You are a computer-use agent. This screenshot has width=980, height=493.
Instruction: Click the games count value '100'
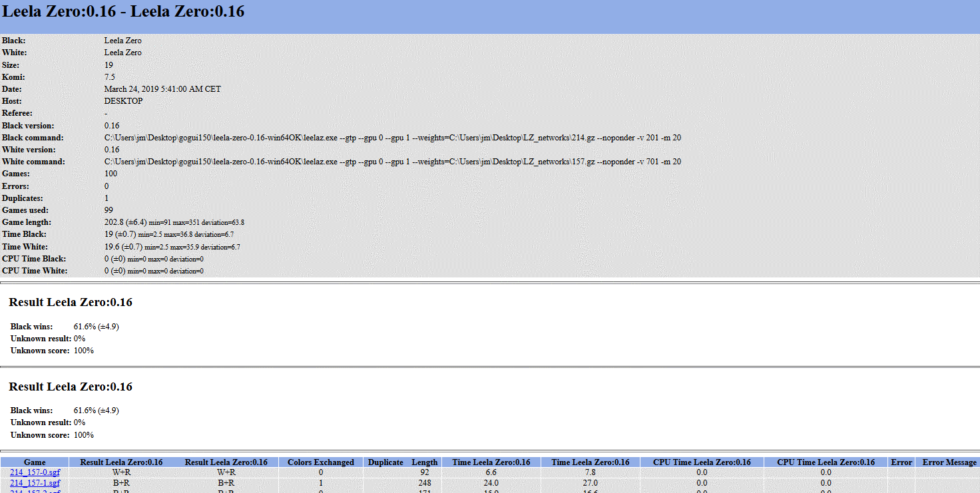(x=111, y=174)
